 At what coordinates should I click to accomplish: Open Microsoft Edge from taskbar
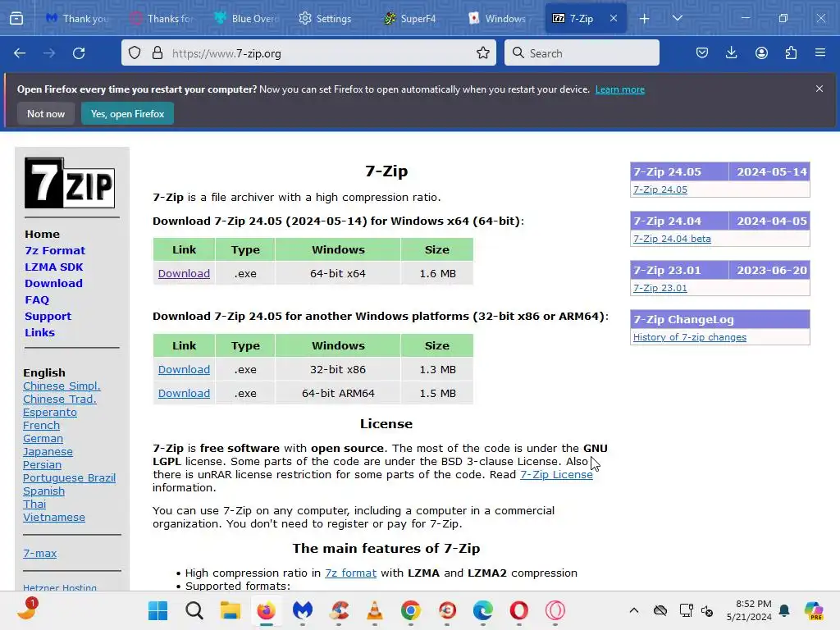[x=482, y=610]
